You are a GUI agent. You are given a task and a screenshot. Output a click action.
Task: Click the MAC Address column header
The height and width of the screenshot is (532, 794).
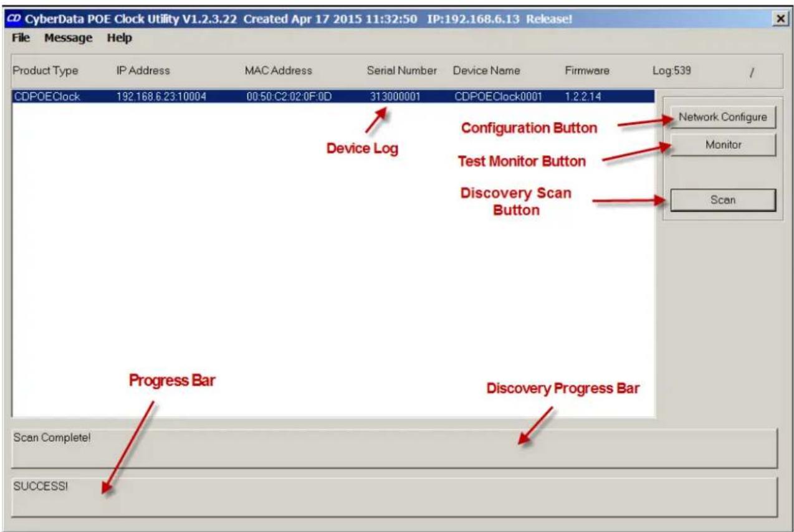pos(279,70)
